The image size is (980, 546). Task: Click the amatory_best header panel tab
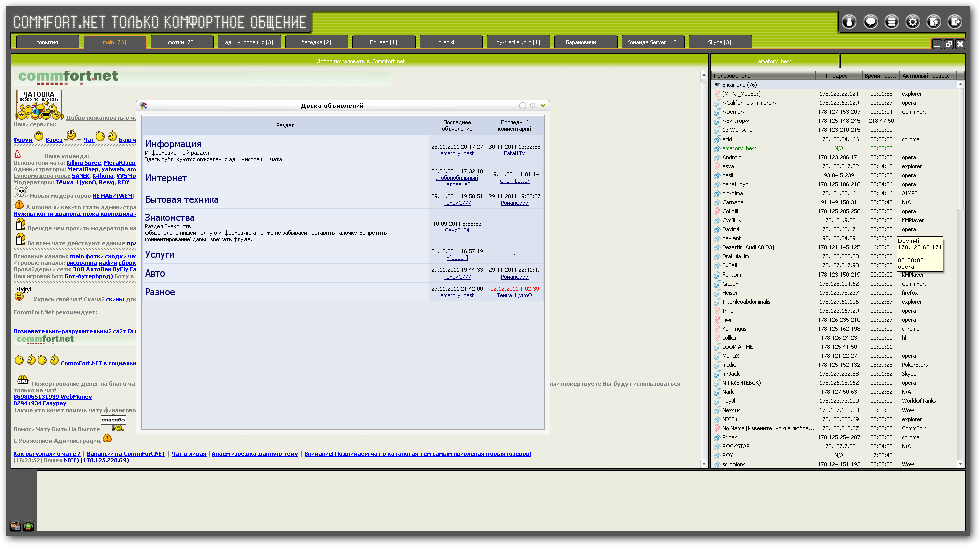[775, 61]
